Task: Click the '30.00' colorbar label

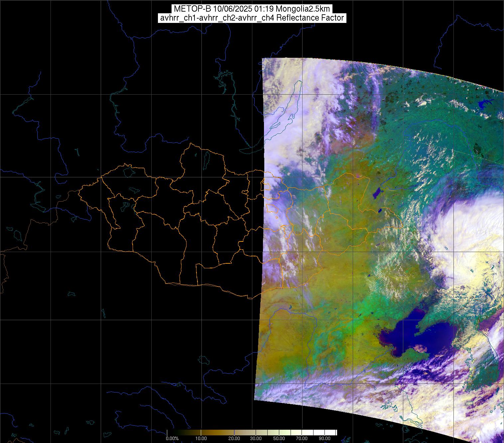Action: [x=256, y=438]
